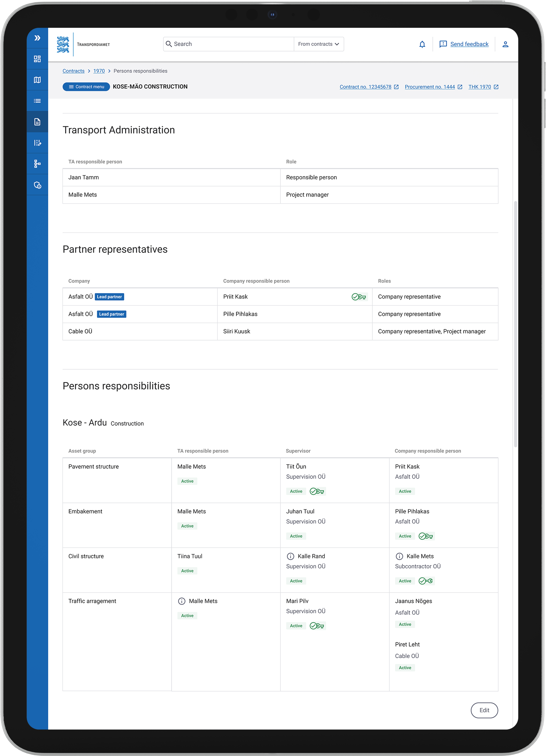Open the user profile icon
This screenshot has width=546, height=756.
[505, 44]
